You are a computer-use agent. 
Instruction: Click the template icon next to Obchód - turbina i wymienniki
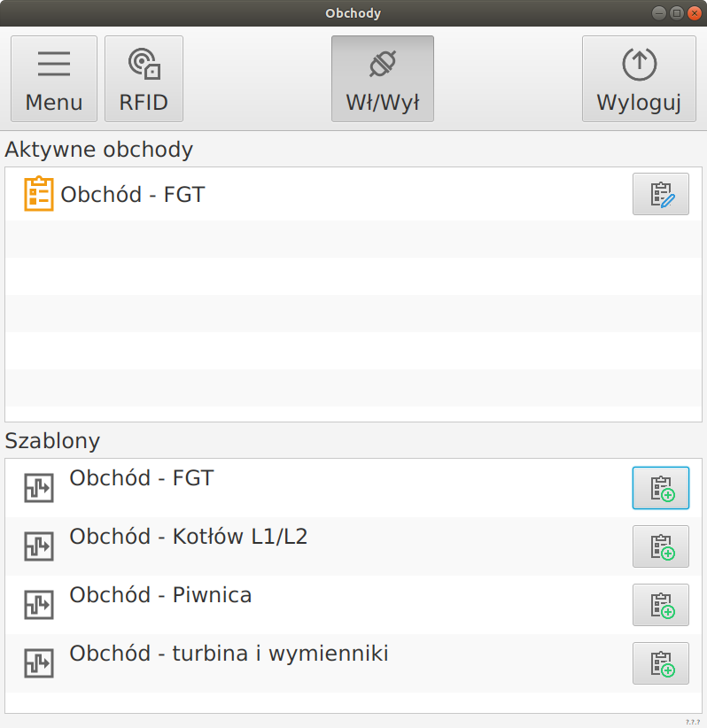pos(39,663)
